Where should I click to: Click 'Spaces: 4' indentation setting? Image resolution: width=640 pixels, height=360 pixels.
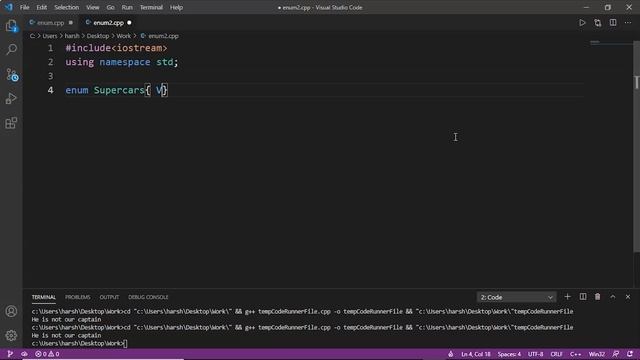(x=509, y=354)
